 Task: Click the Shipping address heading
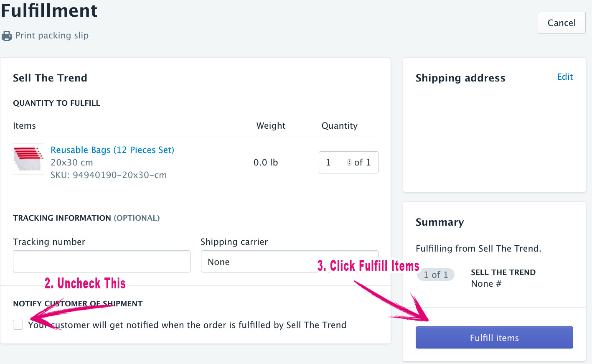[460, 78]
